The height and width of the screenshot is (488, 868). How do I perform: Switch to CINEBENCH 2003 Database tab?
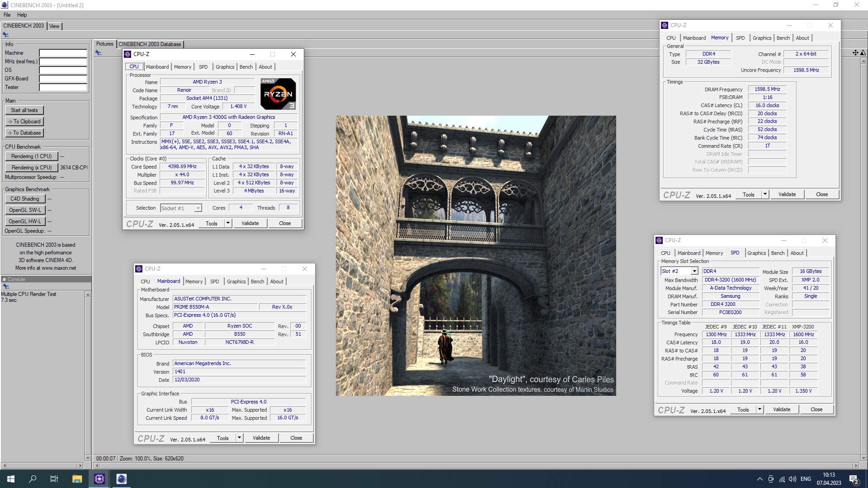(150, 44)
